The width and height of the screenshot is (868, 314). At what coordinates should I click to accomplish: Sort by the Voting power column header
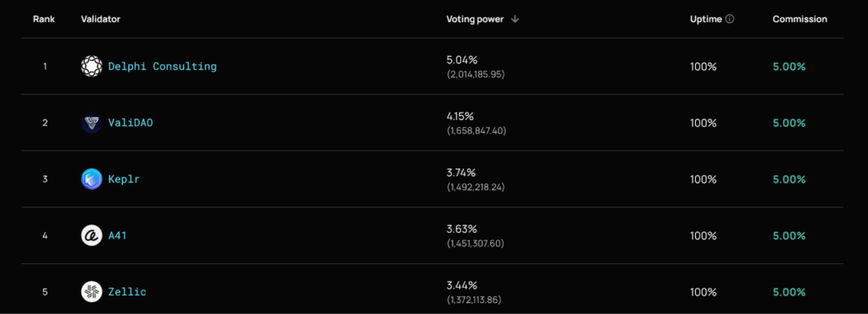point(475,19)
